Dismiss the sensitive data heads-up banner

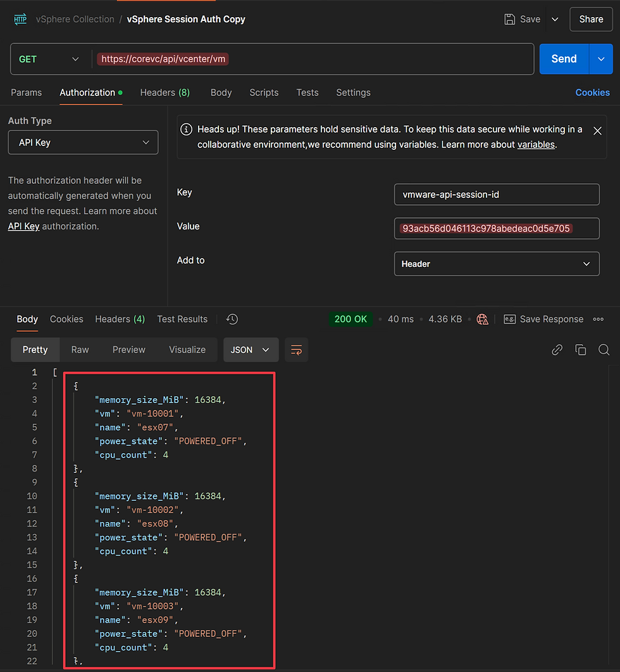[x=597, y=131]
